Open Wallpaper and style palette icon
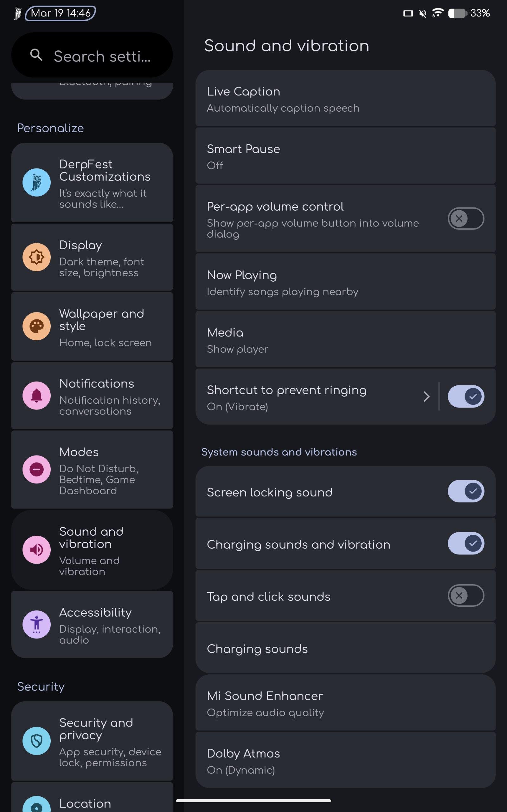 tap(36, 326)
